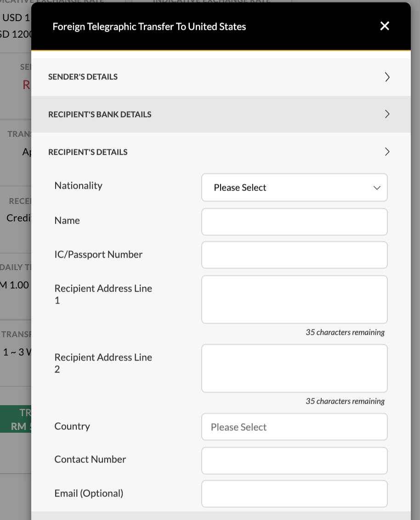Click the Country field label
The width and height of the screenshot is (420, 520).
pyautogui.click(x=72, y=426)
